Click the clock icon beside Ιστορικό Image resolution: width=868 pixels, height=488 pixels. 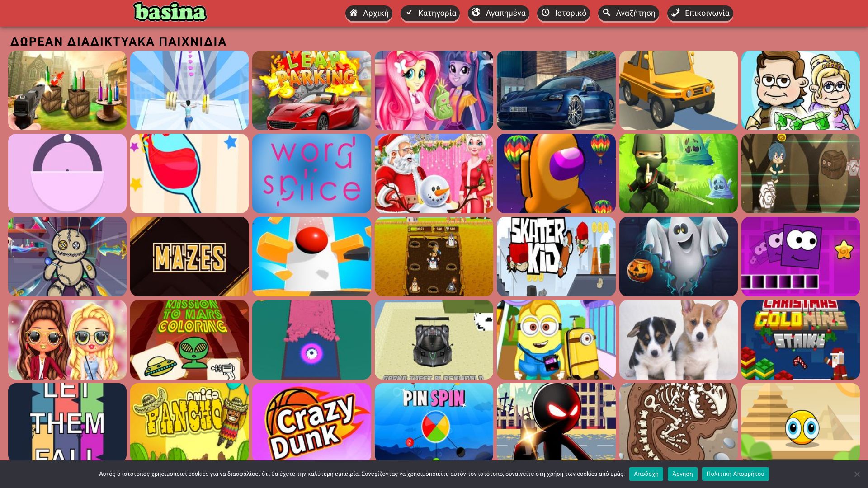pos(546,13)
